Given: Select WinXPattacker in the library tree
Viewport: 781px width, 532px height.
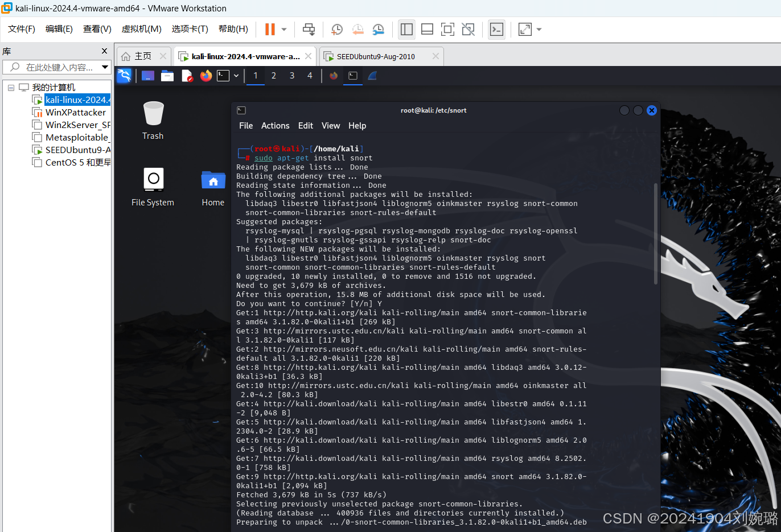Looking at the screenshot, I should (x=69, y=113).
